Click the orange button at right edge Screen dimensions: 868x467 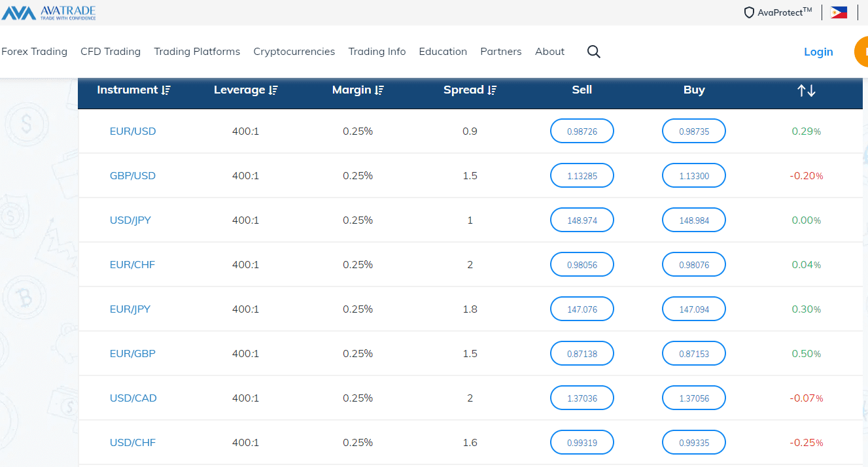pyautogui.click(x=861, y=52)
